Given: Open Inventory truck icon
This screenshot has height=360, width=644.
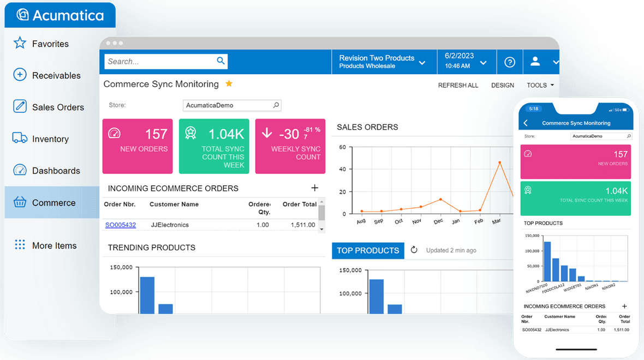Looking at the screenshot, I should coord(20,138).
